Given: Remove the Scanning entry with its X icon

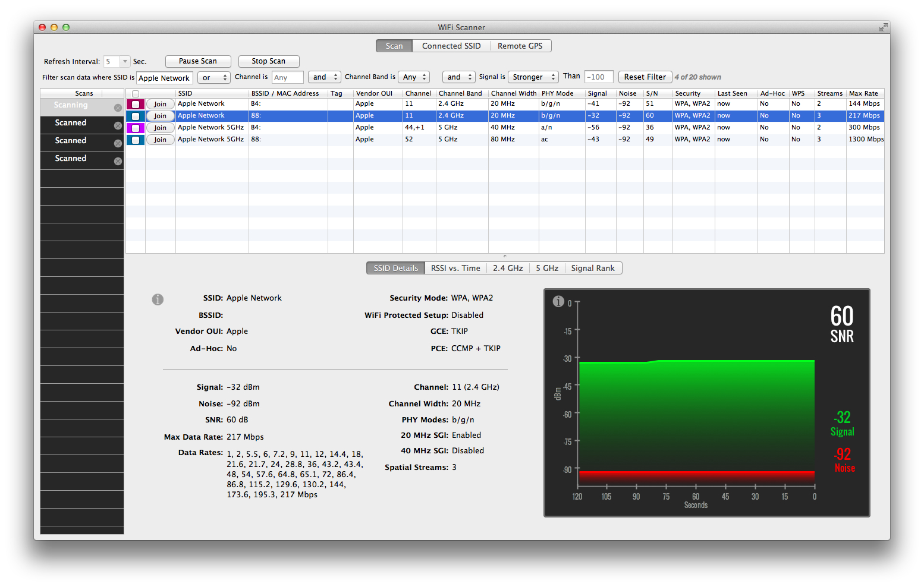Looking at the screenshot, I should [118, 108].
